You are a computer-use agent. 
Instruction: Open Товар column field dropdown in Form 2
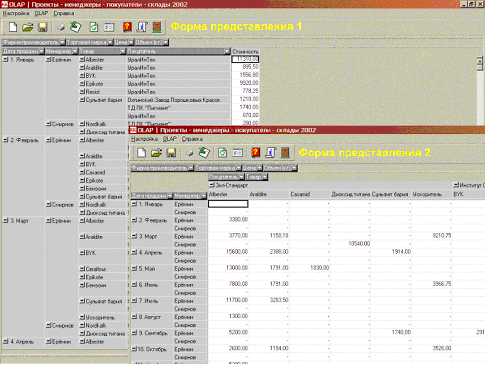265,177
